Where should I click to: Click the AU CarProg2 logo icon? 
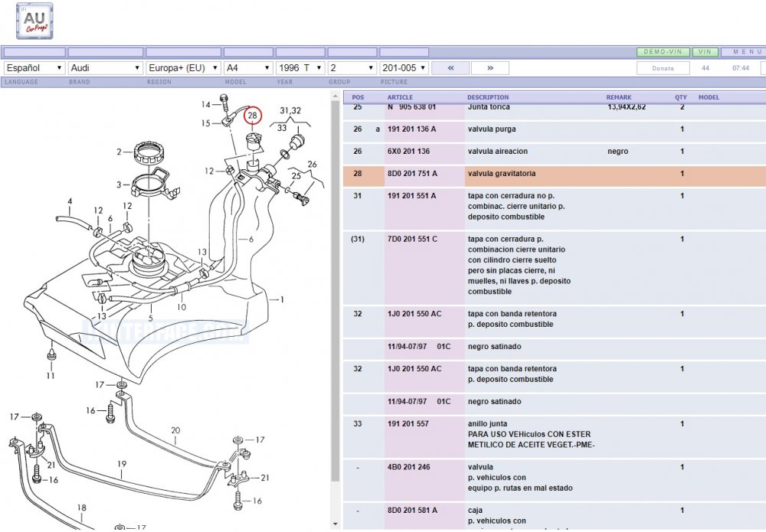click(34, 21)
